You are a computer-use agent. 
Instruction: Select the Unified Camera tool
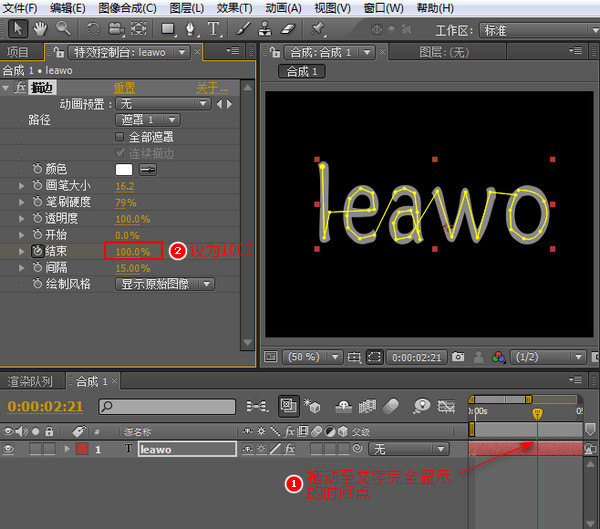[116, 29]
